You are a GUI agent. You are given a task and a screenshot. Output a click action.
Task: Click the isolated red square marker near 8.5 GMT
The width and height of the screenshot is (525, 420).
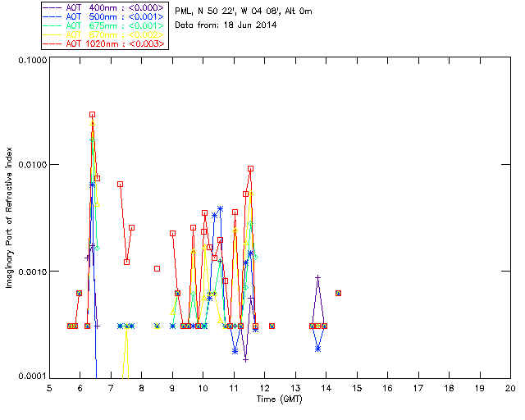(157, 268)
